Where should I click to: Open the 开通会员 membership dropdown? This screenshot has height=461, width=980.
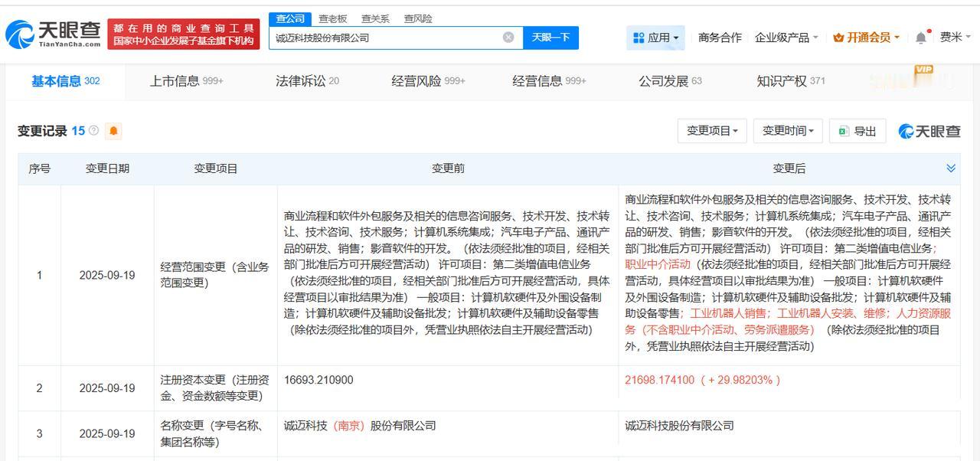click(866, 38)
